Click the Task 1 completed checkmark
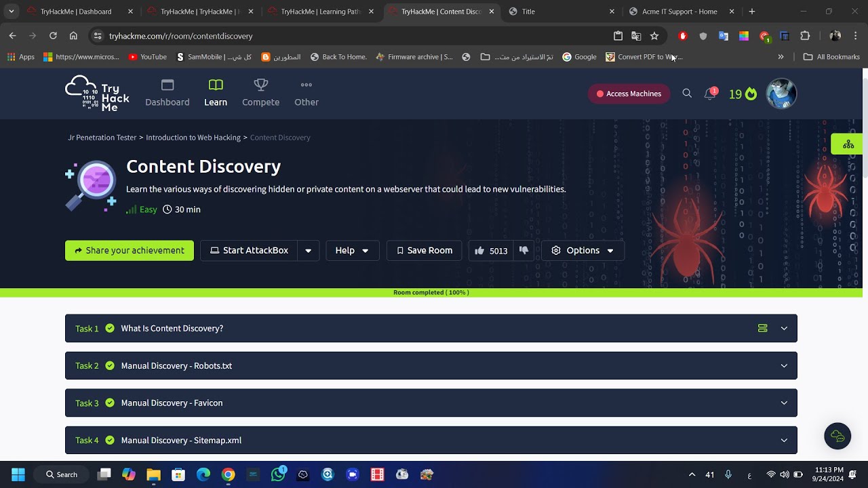 coord(110,328)
